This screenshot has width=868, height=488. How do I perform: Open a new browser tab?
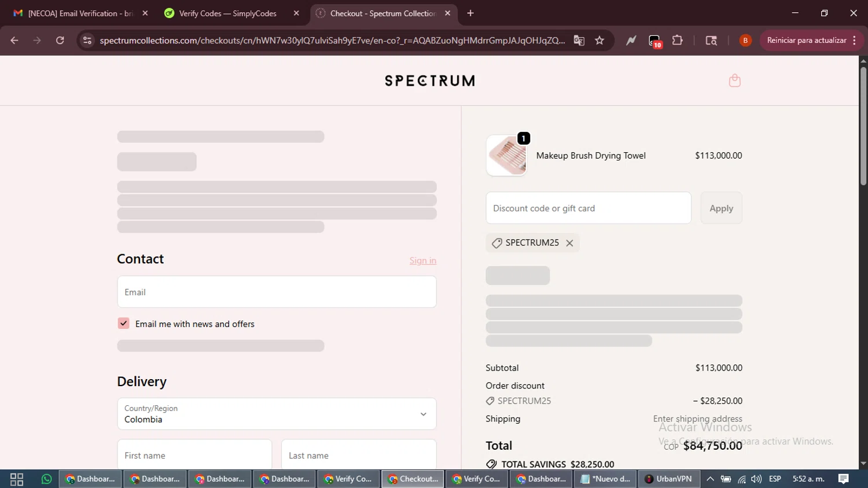[470, 13]
